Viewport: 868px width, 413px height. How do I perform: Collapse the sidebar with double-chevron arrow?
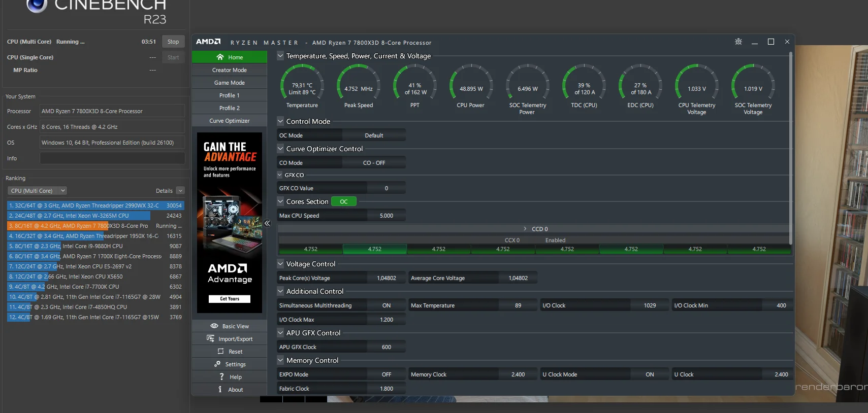pyautogui.click(x=267, y=223)
